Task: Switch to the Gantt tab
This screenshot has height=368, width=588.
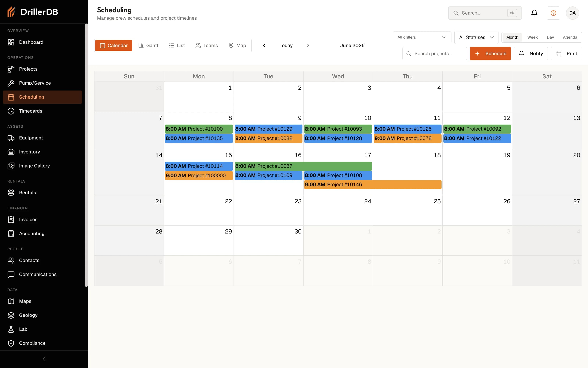Action: [148, 45]
